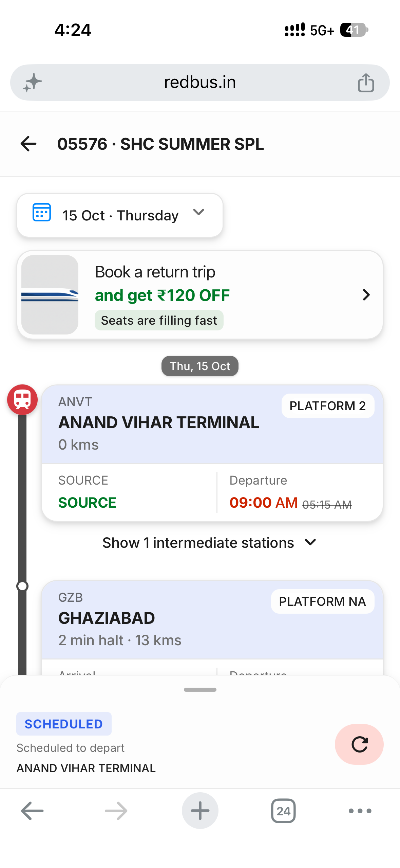Tap the back arrow beside 05576 title
400x868 pixels.
tap(28, 144)
